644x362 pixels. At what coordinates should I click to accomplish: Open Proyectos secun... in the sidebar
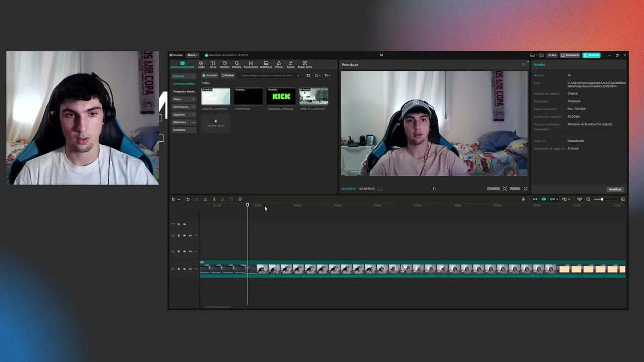(184, 92)
